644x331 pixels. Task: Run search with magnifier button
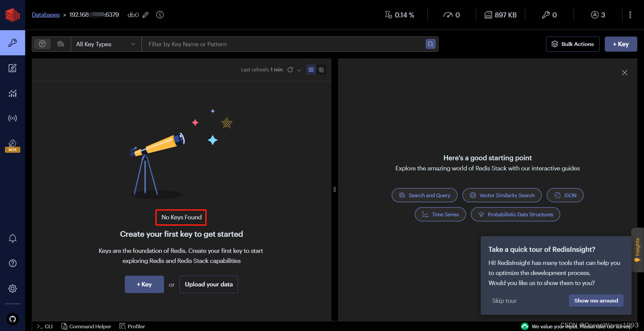click(x=430, y=44)
